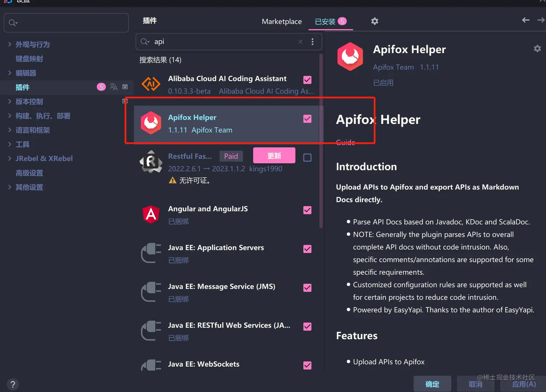546x392 pixels.
Task: Open the Apifox Team vendor link
Action: (x=393, y=67)
